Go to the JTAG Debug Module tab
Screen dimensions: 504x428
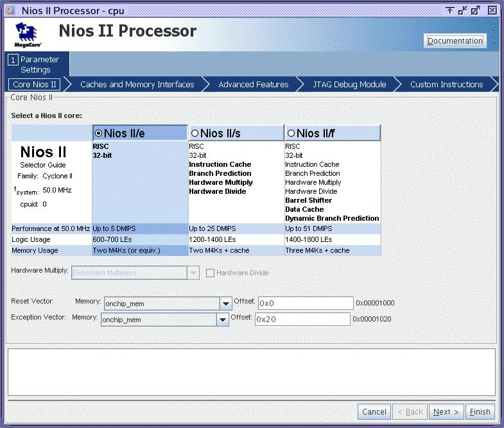(x=349, y=84)
